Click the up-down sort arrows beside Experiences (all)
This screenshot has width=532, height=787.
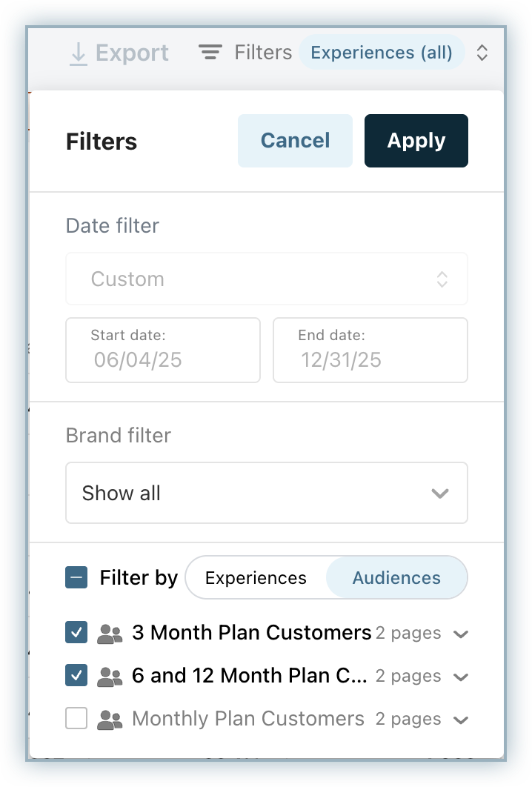[x=482, y=53]
